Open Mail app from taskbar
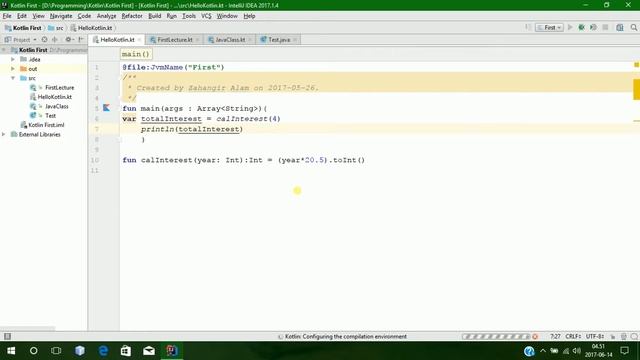640x360 pixels. click(149, 351)
